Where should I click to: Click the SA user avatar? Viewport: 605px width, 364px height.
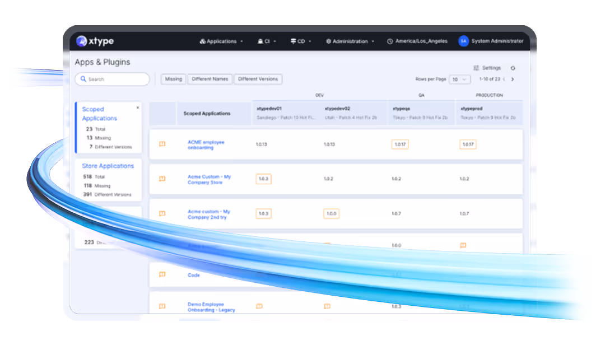pyautogui.click(x=463, y=41)
